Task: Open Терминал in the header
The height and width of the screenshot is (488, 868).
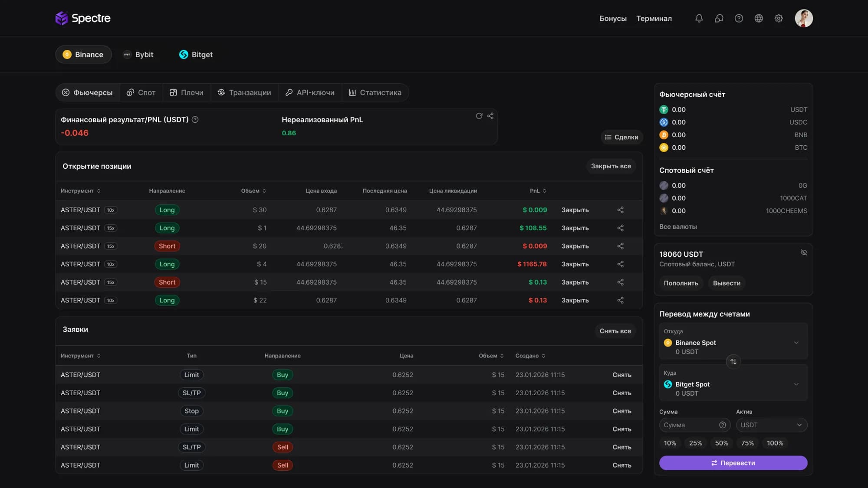Action: tap(654, 19)
